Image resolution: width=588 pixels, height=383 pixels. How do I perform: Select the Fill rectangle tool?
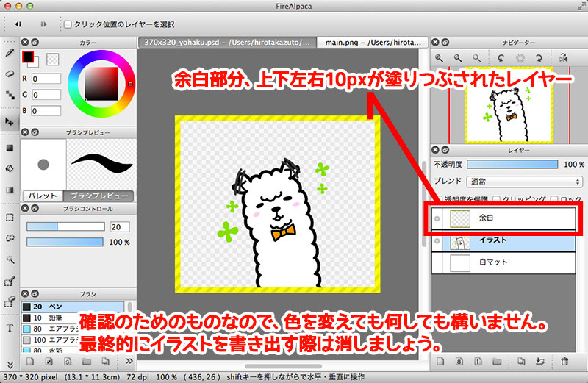pos(10,148)
